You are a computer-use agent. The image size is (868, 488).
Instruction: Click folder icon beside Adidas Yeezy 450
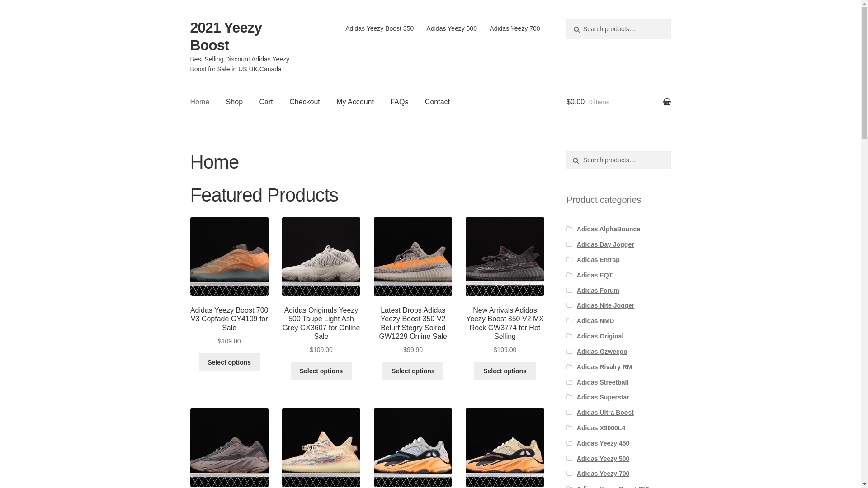pyautogui.click(x=570, y=443)
